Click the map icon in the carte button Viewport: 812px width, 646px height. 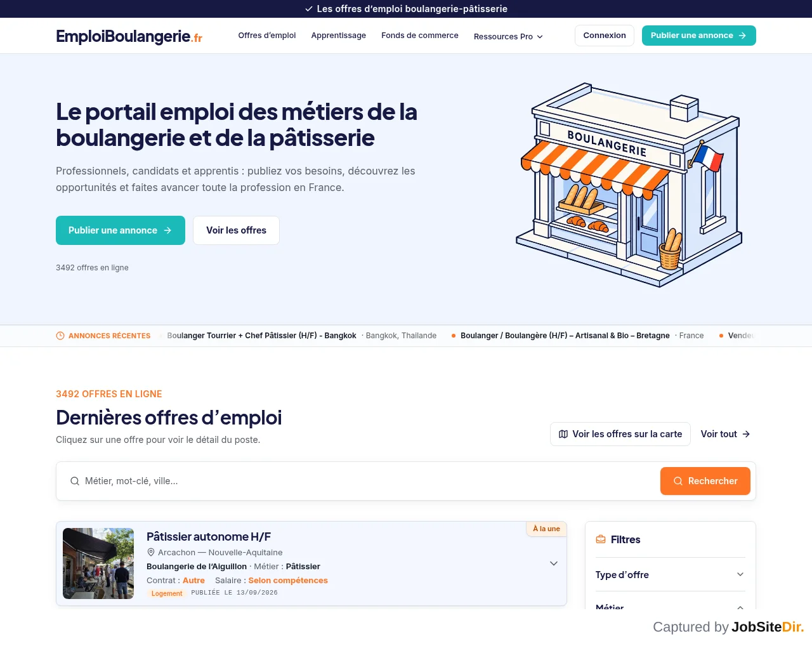coord(563,434)
